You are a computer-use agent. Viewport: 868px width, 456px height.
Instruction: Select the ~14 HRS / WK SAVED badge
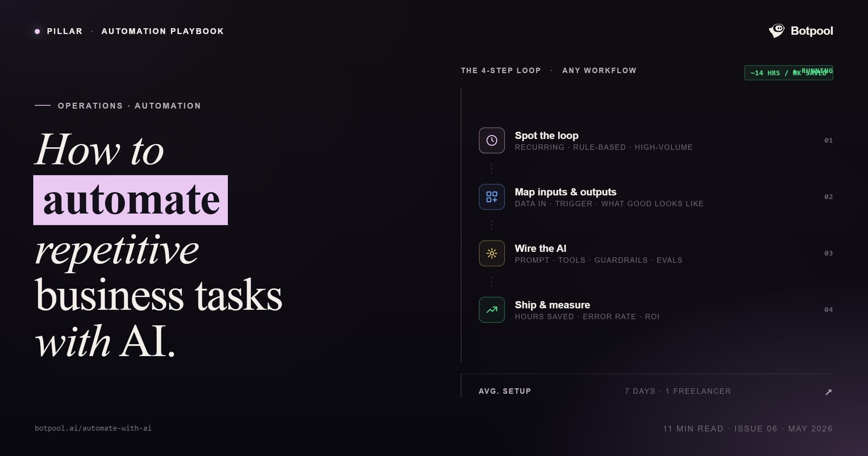pos(788,73)
